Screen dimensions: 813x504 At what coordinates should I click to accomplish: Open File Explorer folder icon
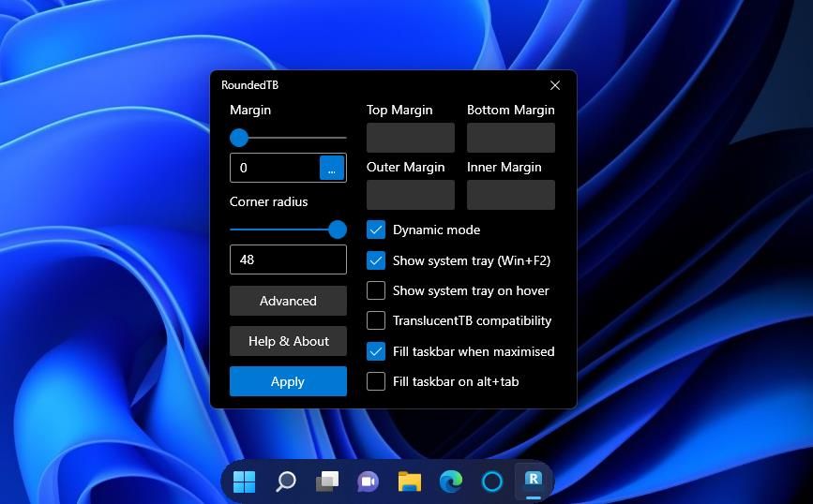[410, 482]
